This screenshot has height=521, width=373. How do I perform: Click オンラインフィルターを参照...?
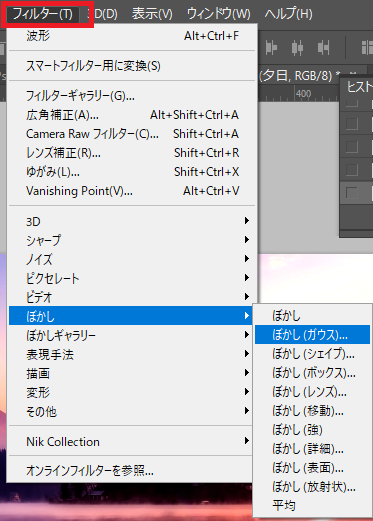(130, 470)
